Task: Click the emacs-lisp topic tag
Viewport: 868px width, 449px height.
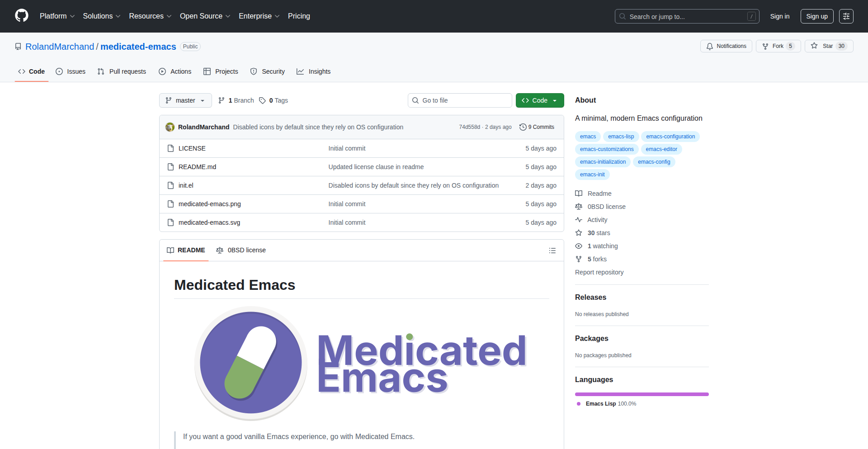Action: click(x=621, y=137)
